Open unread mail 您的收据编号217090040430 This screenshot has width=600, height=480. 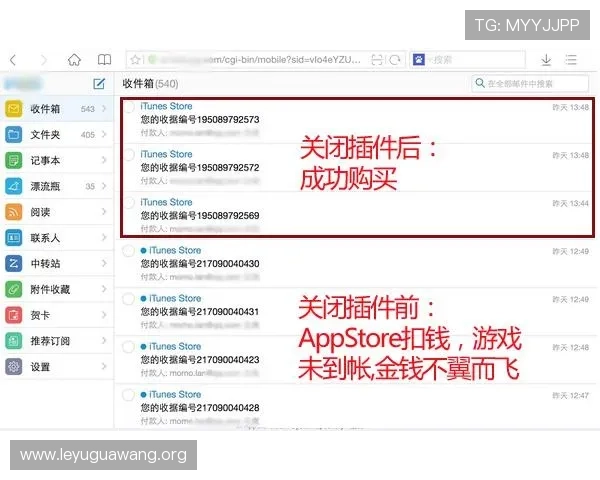pyautogui.click(x=356, y=264)
